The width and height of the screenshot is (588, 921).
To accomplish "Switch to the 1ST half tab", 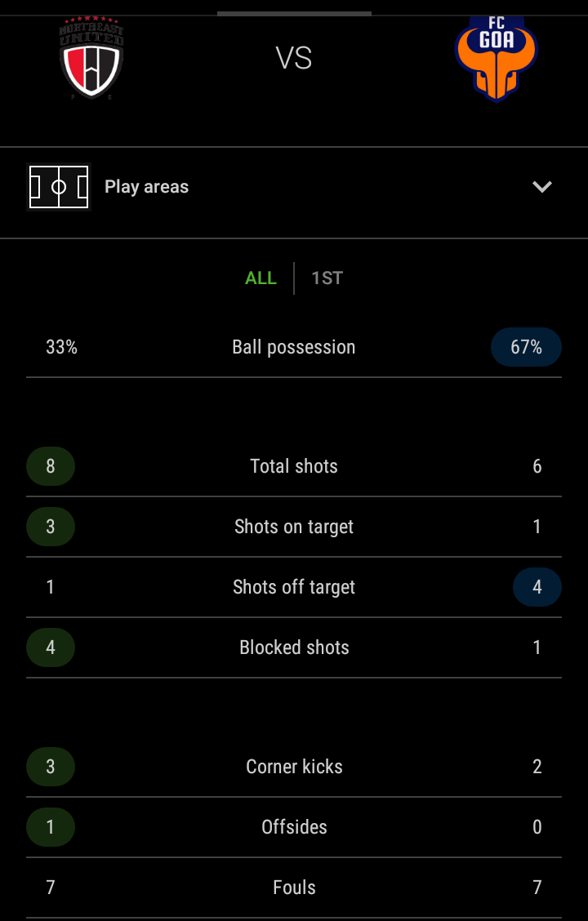I will (327, 278).
